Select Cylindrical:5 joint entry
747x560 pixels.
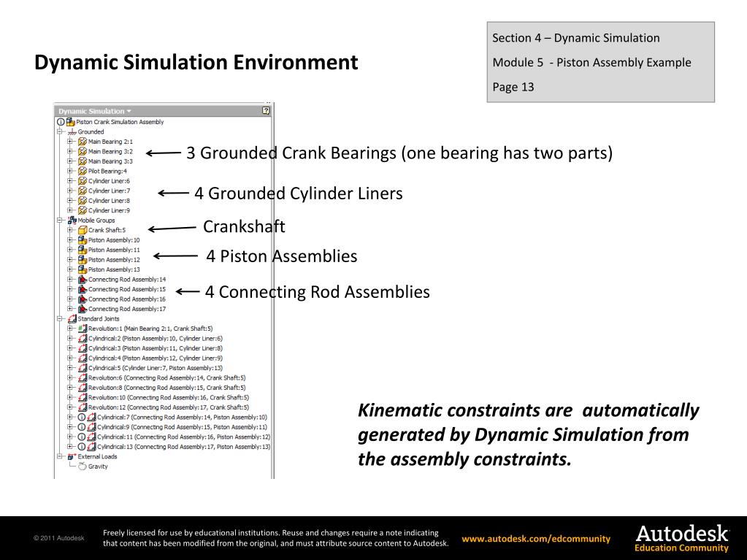pyautogui.click(x=155, y=368)
